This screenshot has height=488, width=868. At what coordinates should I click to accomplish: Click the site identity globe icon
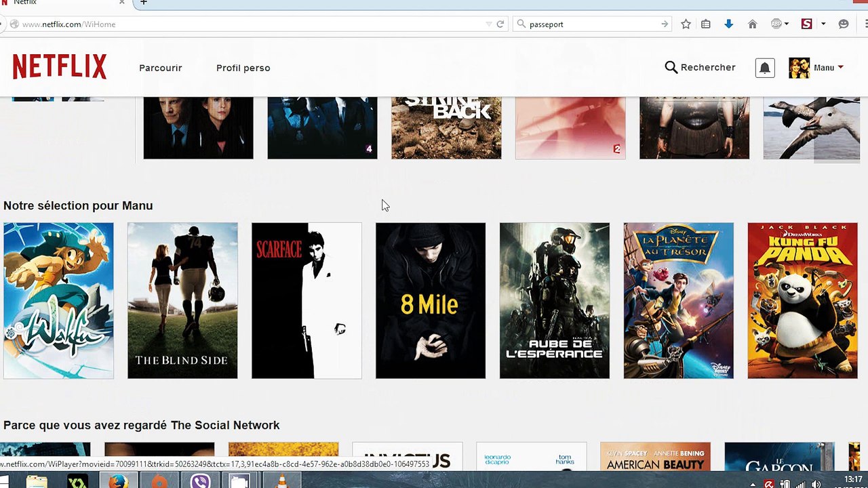click(x=14, y=24)
